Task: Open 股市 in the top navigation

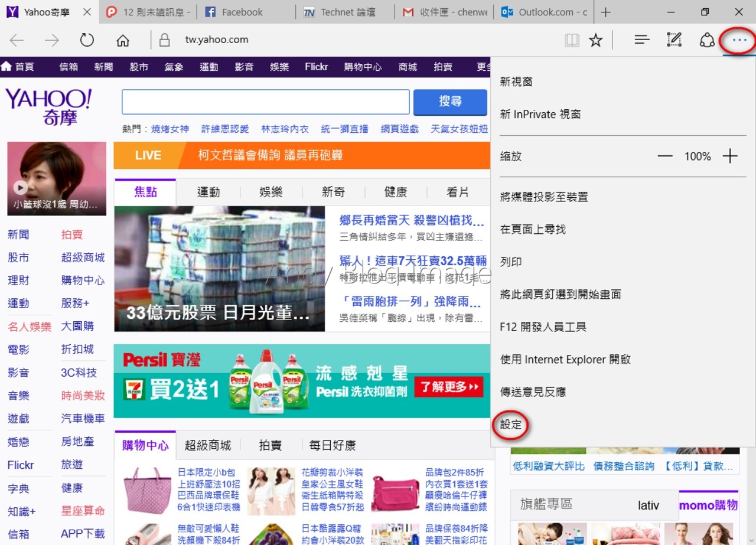Action: click(x=139, y=67)
